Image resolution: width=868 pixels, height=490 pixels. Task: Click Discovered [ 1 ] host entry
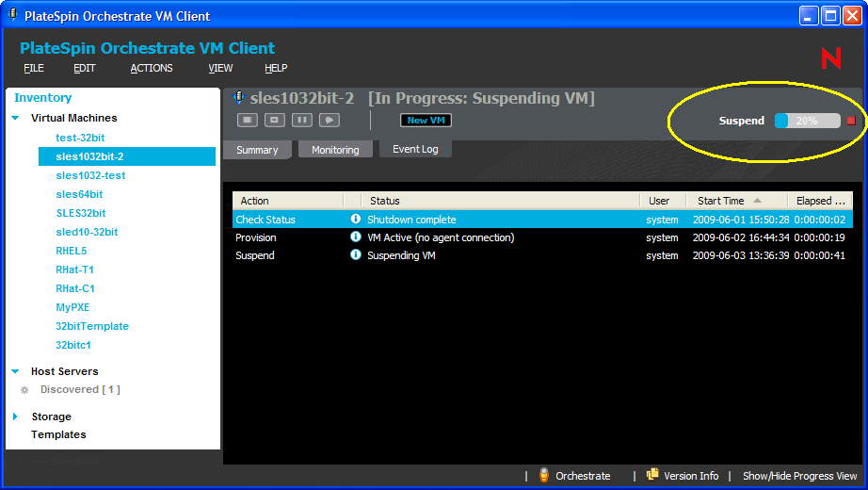pos(80,390)
